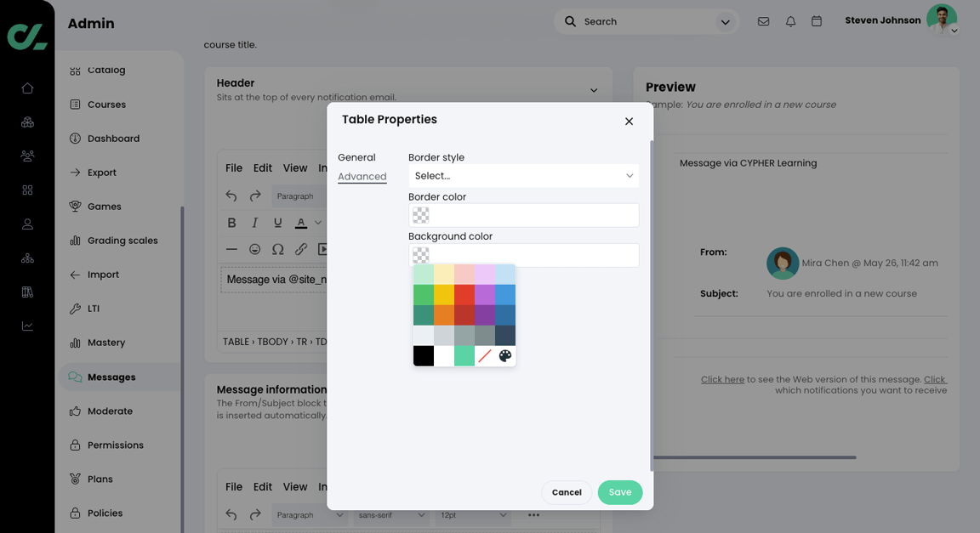Open the calendar icon in the top bar
This screenshot has width=980, height=533.
[x=817, y=21]
